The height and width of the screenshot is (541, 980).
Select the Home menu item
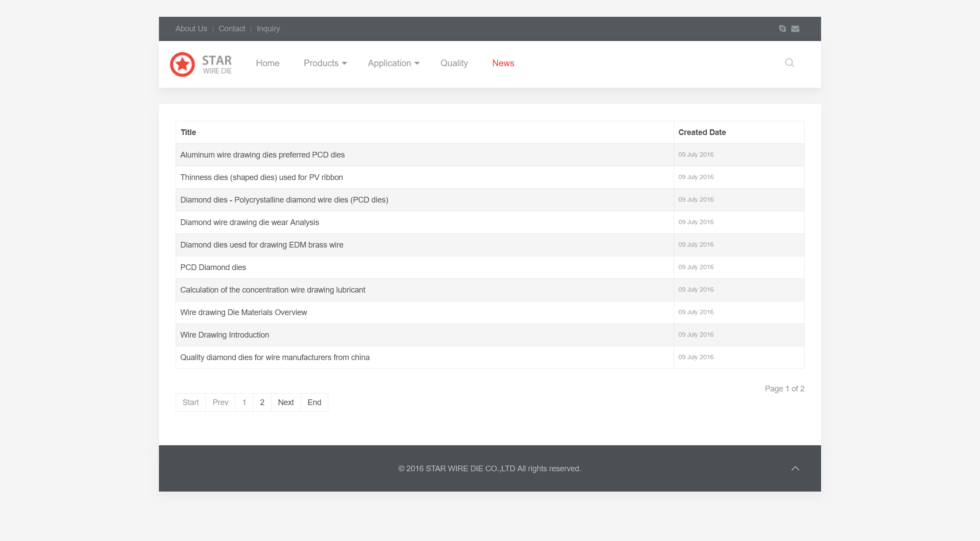click(268, 63)
